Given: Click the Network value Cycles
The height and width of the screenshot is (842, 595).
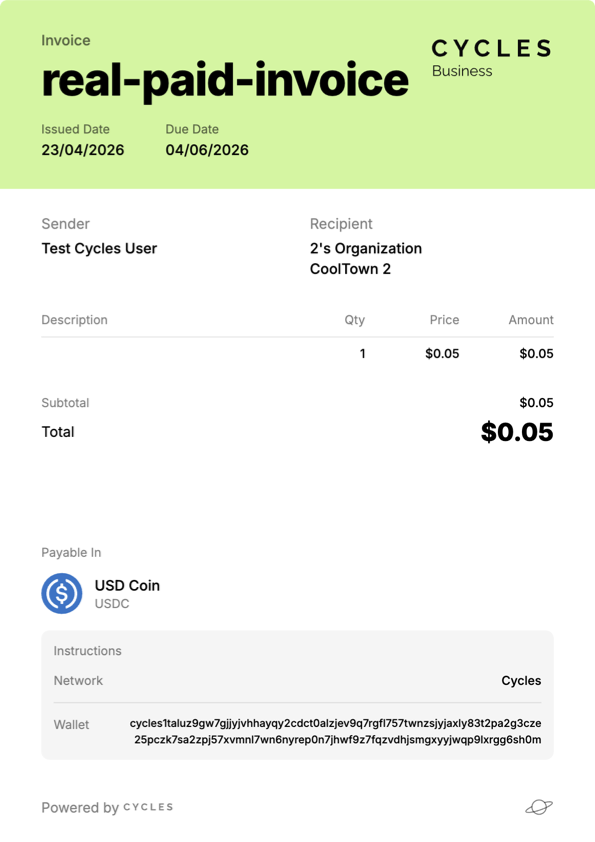Looking at the screenshot, I should pos(521,681).
